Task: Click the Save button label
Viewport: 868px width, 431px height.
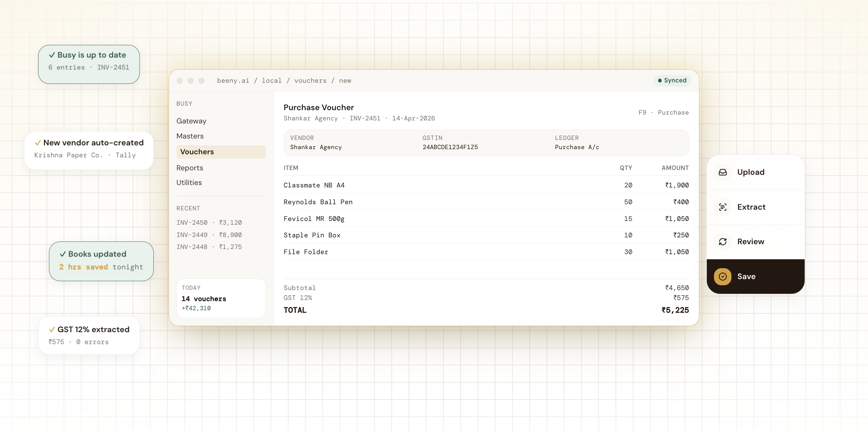Action: tap(746, 276)
